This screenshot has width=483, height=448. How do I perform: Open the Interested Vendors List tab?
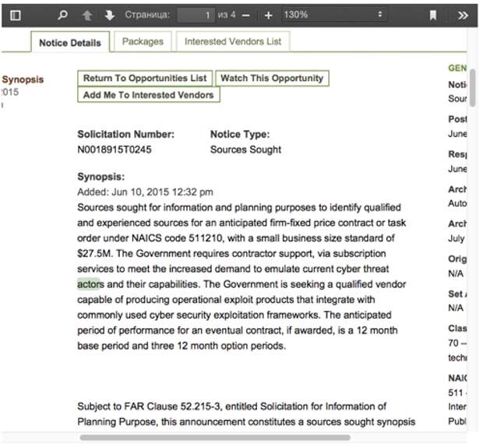233,41
